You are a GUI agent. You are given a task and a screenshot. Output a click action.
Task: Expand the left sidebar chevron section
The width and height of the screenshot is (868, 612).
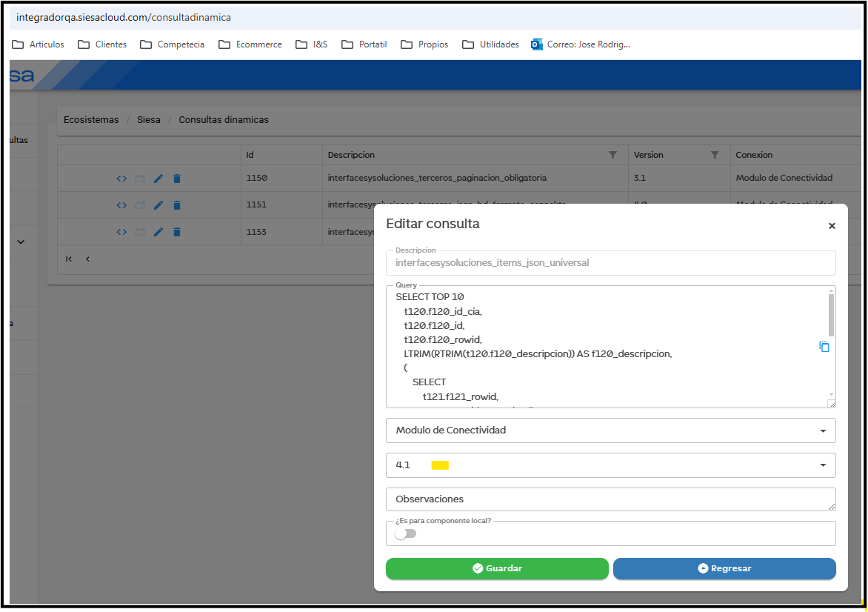click(21, 242)
